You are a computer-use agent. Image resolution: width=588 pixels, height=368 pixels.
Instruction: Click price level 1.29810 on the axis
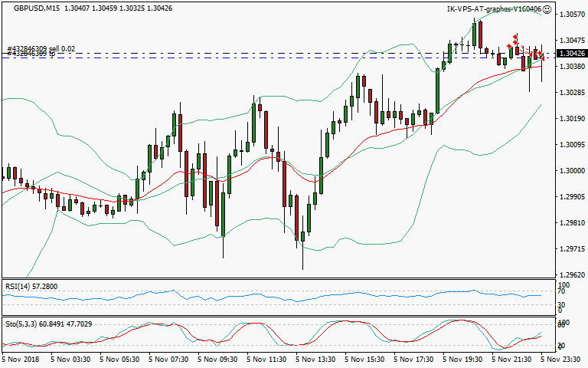click(x=572, y=223)
